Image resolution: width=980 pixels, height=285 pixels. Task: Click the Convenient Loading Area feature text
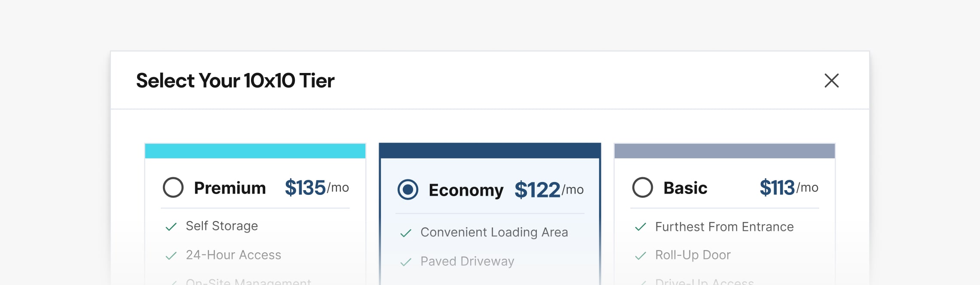click(x=494, y=232)
